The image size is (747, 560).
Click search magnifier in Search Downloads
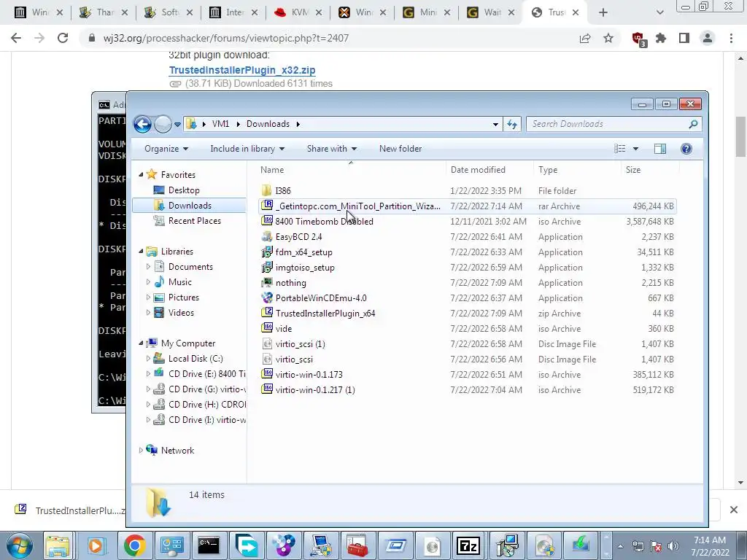[x=693, y=124]
